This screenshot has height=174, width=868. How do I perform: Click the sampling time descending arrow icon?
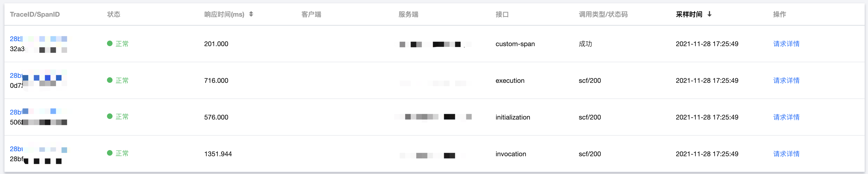[709, 14]
